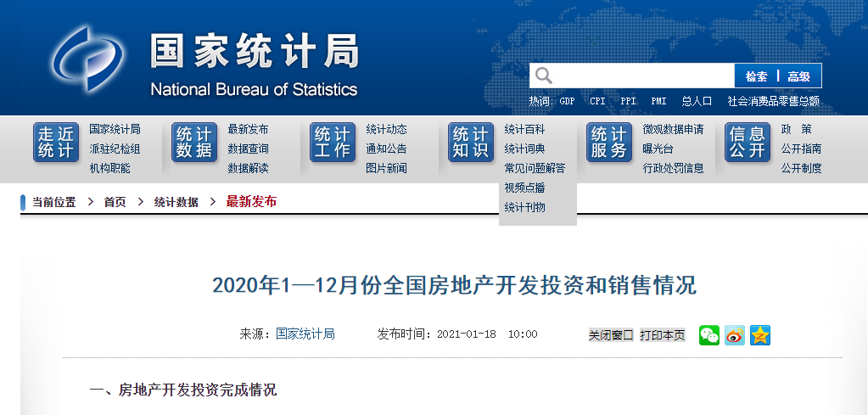Open 机构职能 menu link
Viewport: 868px width, 415px height.
click(x=109, y=168)
